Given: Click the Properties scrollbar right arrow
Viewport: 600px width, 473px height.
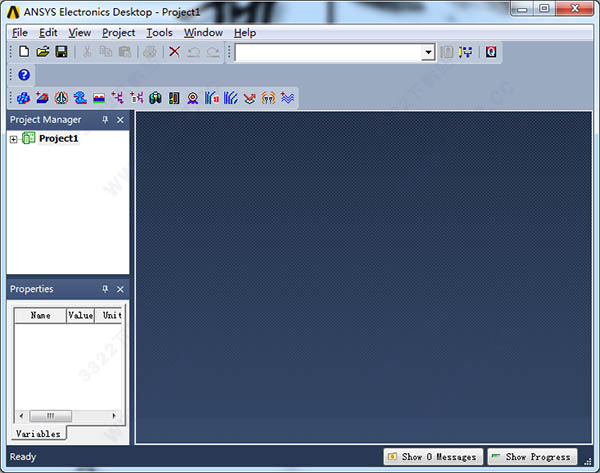Looking at the screenshot, I should pyautogui.click(x=114, y=416).
